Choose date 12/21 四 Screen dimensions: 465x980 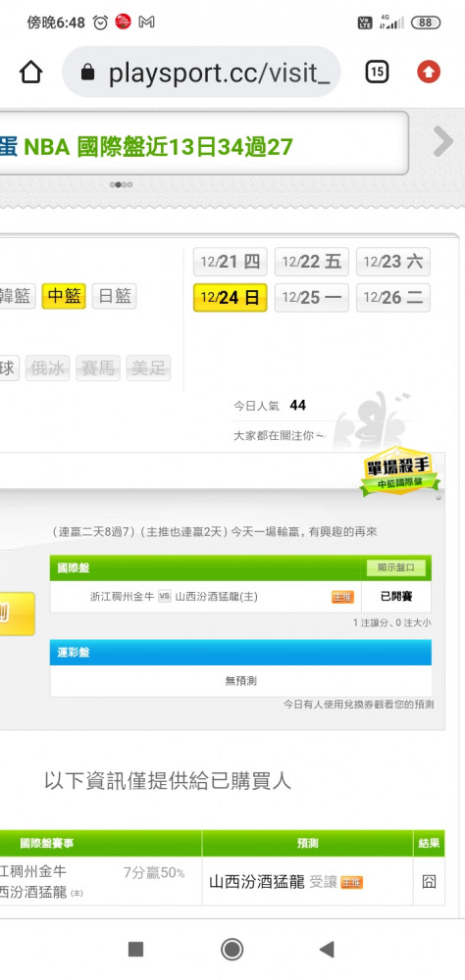click(x=231, y=262)
